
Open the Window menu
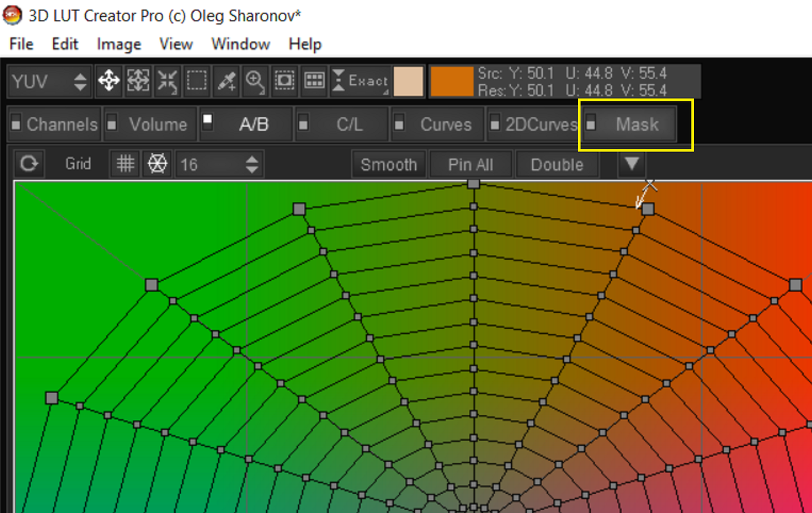pyautogui.click(x=241, y=44)
